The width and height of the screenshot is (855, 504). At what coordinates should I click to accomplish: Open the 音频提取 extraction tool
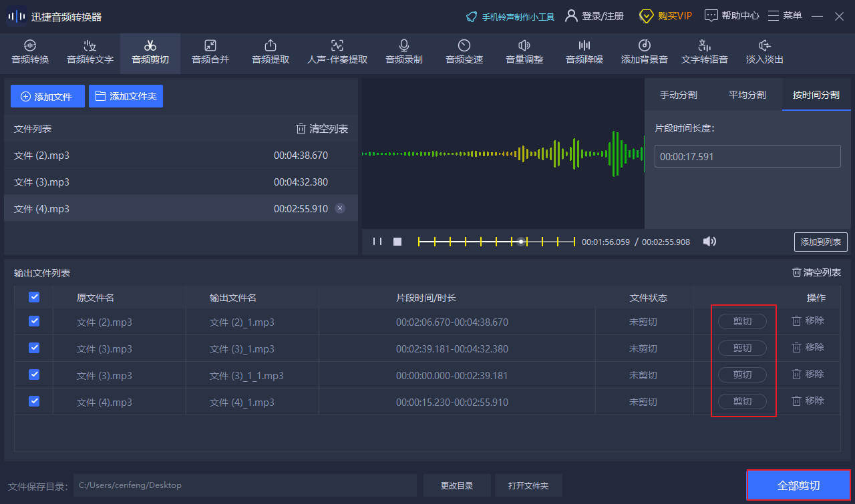(271, 52)
